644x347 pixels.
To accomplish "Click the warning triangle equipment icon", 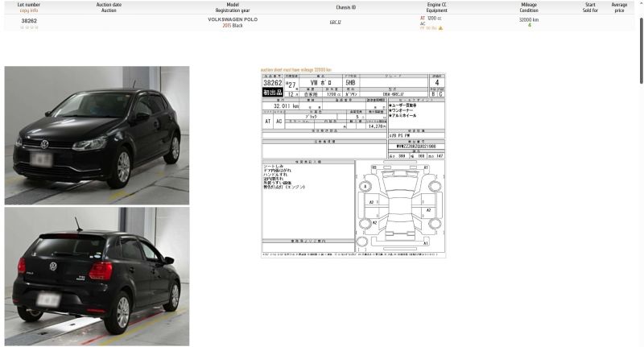I will [440, 28].
